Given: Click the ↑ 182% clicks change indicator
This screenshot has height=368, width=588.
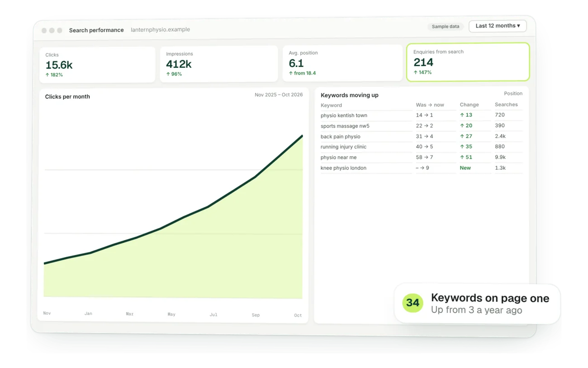Looking at the screenshot, I should coord(54,75).
